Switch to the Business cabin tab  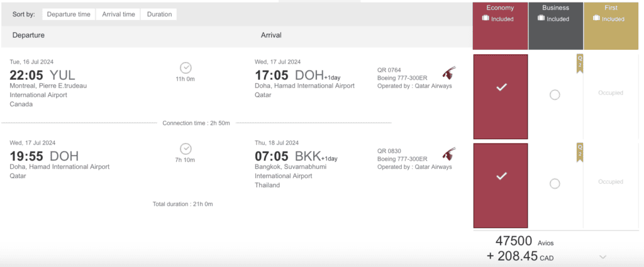pos(555,8)
